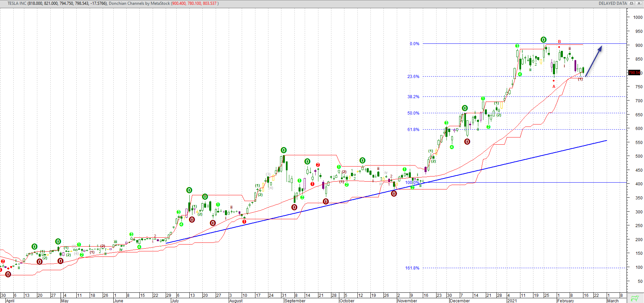This screenshot has height=303, width=644.
Task: Click the 161.8% Fibonacci extension label
Action: click(412, 268)
